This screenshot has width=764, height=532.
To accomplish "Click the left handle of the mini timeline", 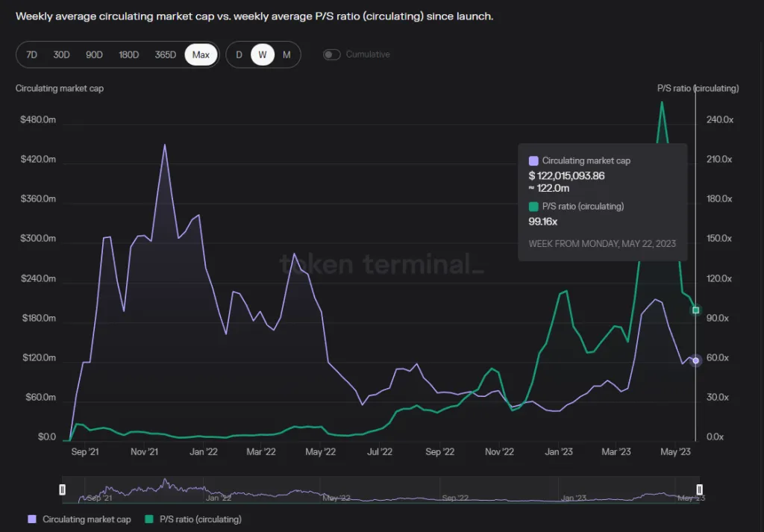I will (63, 489).
